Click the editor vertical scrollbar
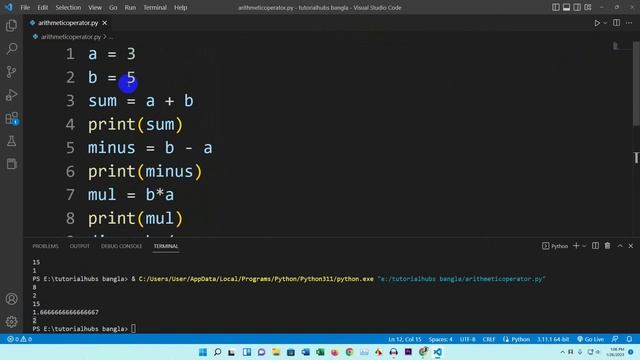The image size is (640, 360). click(637, 84)
